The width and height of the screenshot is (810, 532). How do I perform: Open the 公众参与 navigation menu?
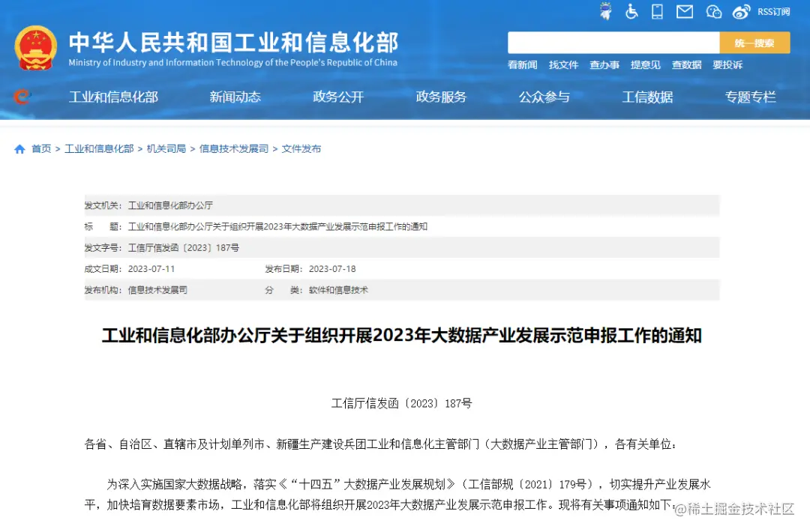coord(544,97)
